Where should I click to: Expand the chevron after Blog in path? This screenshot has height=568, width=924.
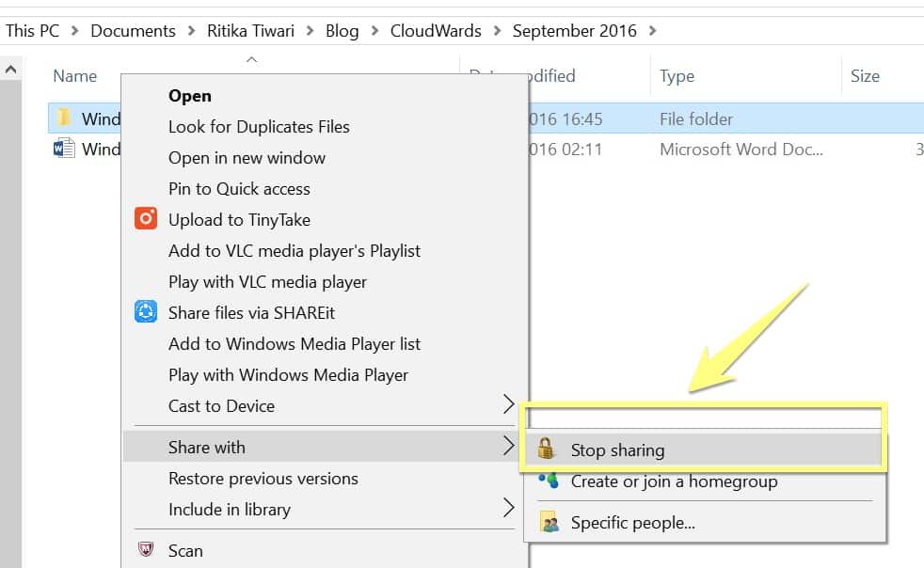point(374,31)
